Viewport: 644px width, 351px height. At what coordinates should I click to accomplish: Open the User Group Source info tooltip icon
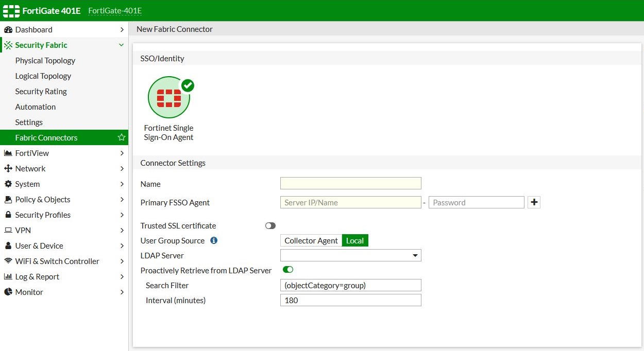[215, 240]
